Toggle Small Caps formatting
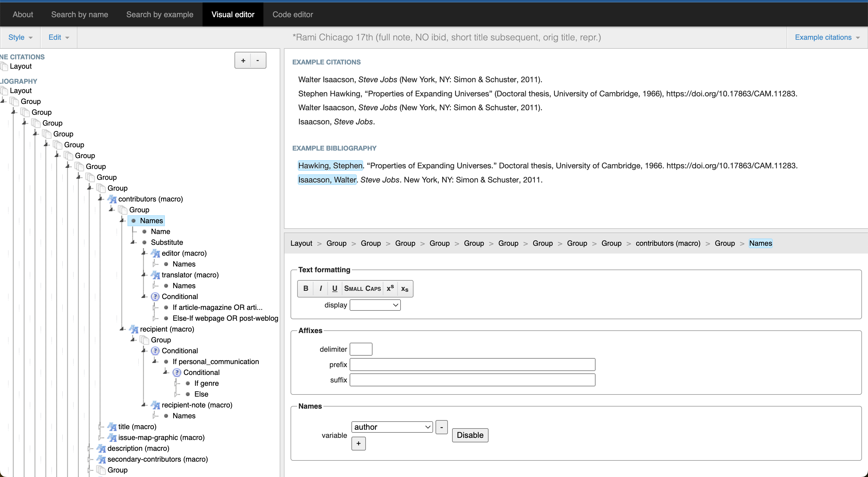The height and width of the screenshot is (477, 868). pos(362,288)
